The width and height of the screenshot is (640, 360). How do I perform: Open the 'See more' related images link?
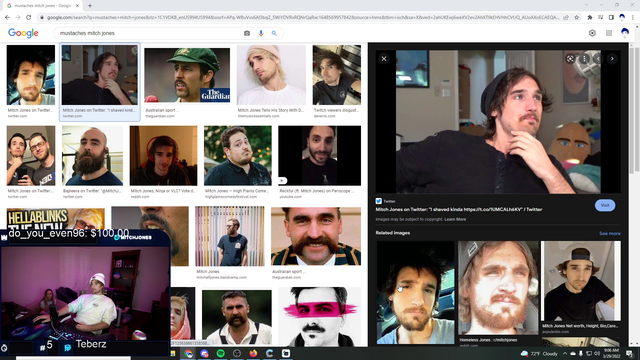[x=609, y=233]
